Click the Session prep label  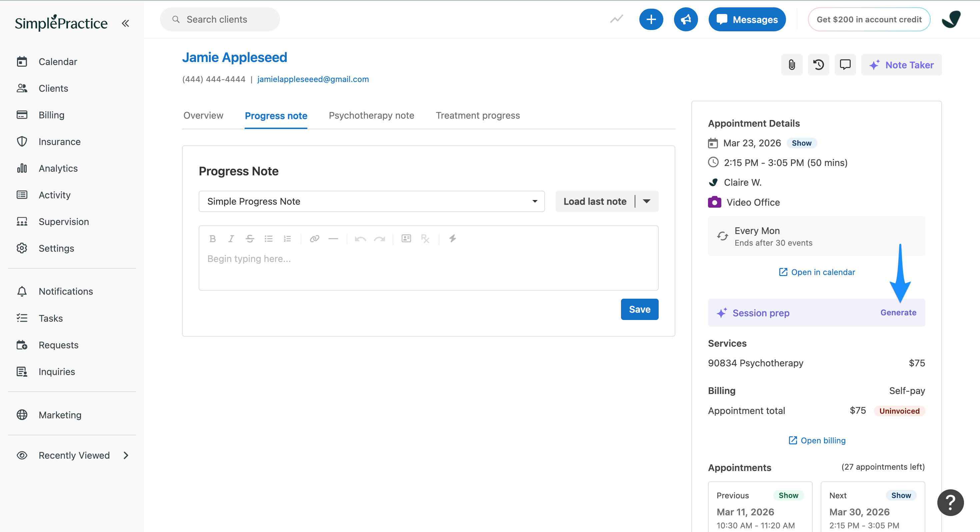(x=761, y=313)
